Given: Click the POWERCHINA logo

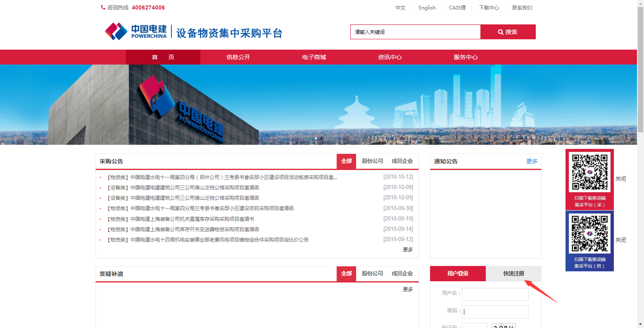Looking at the screenshot, I should click(x=136, y=31).
